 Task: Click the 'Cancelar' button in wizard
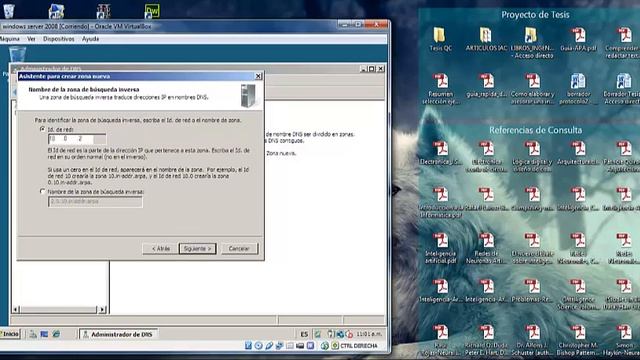click(x=239, y=249)
